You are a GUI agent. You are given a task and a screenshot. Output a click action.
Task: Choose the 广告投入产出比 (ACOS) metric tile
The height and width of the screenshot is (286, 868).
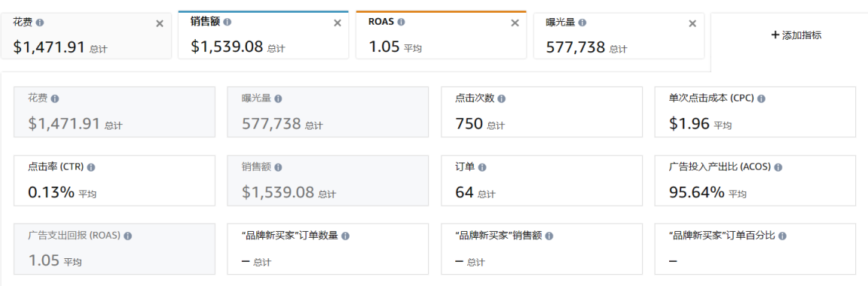tap(755, 181)
